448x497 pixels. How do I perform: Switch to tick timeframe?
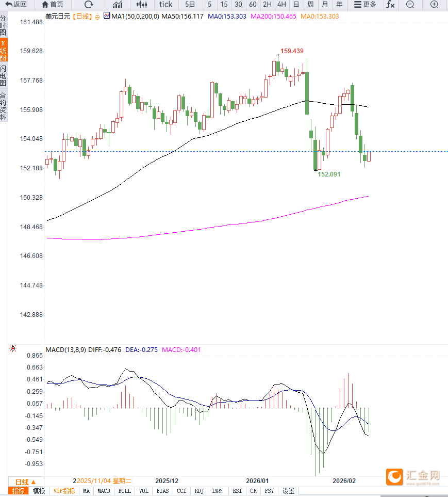click(166, 5)
